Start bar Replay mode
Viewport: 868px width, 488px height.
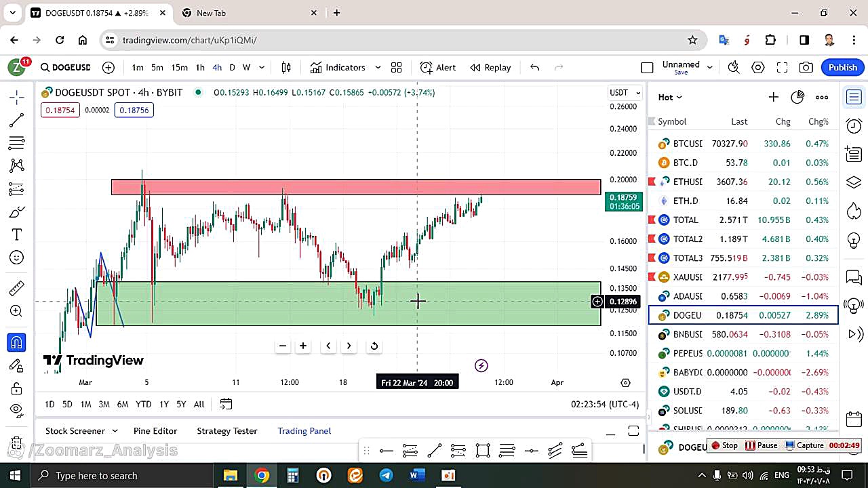tap(490, 67)
